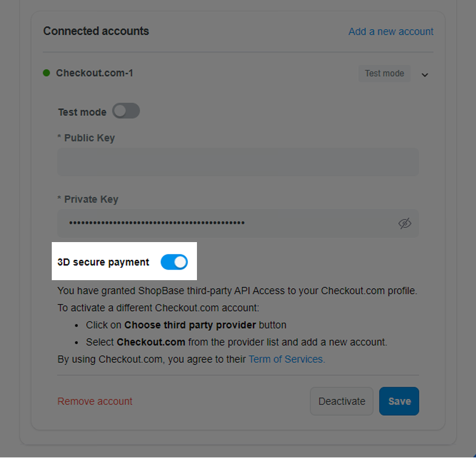Focus the masked Private Key field

[238, 223]
